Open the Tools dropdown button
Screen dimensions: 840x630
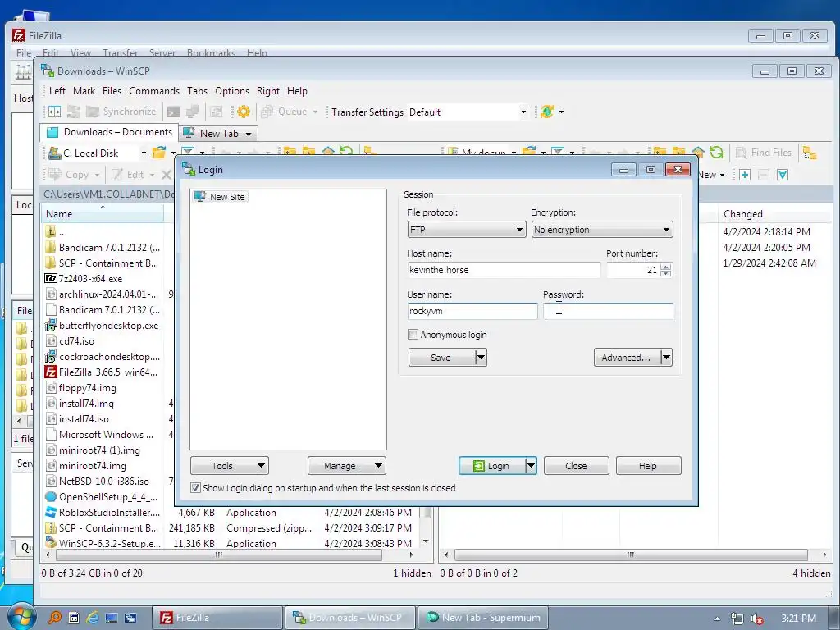[x=230, y=466]
